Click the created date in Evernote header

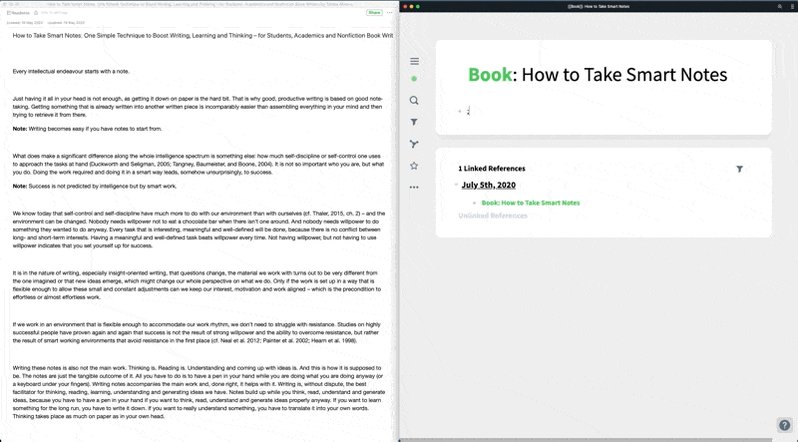point(25,23)
